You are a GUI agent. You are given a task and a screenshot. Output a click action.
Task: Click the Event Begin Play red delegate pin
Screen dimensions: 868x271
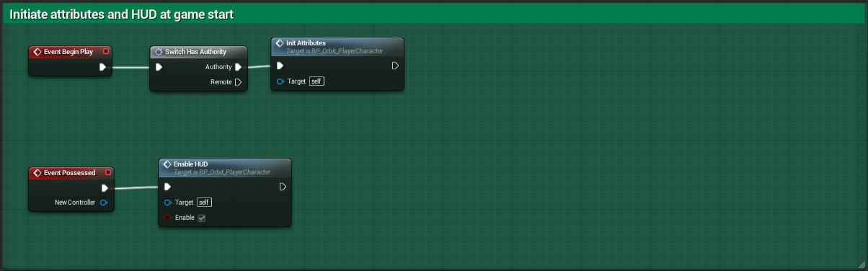pos(106,52)
